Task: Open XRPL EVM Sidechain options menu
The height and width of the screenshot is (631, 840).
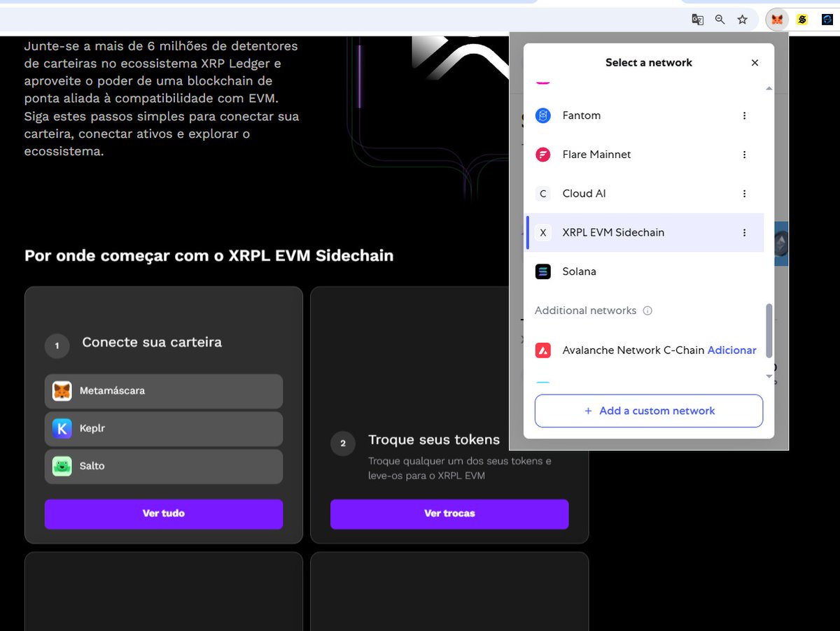Action: [744, 233]
